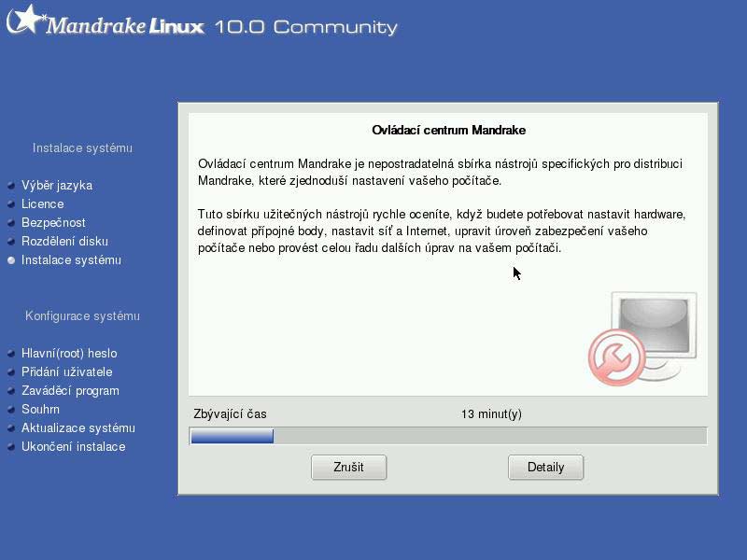Viewport: 747px width, 560px height.
Task: Select the Aktualizace systému step
Action: click(x=78, y=427)
